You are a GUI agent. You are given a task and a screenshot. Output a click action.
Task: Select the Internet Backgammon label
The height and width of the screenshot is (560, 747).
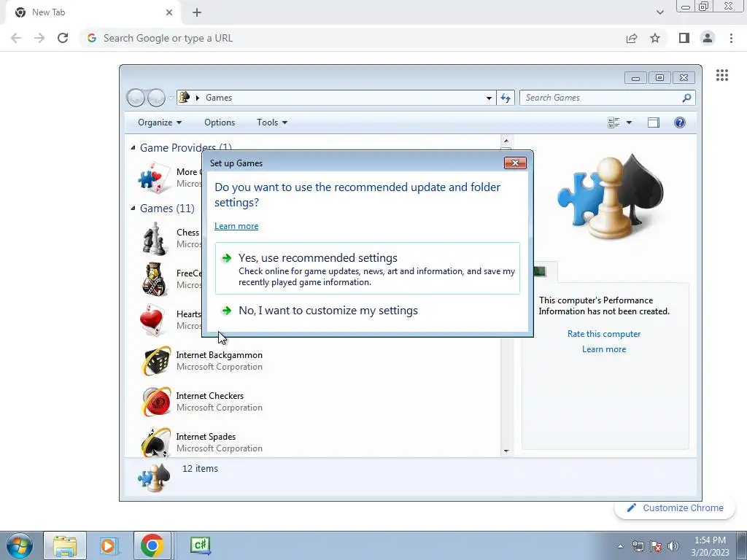click(x=219, y=355)
